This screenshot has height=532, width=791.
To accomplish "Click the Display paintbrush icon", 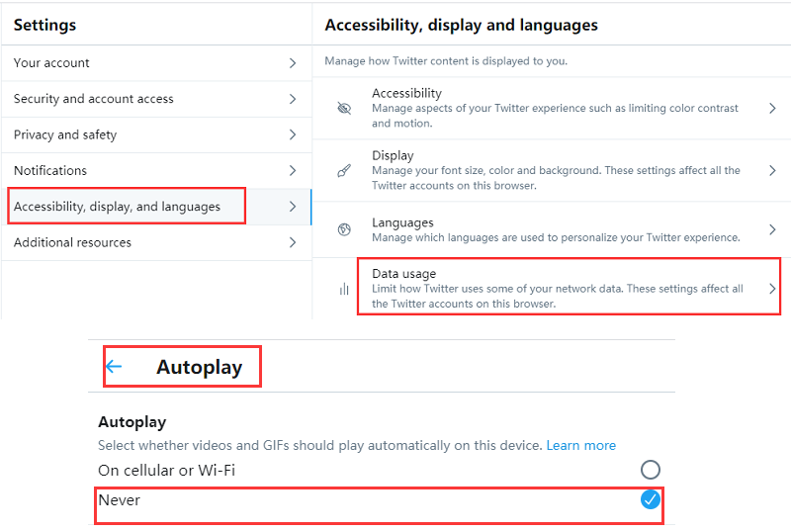I will 344,170.
